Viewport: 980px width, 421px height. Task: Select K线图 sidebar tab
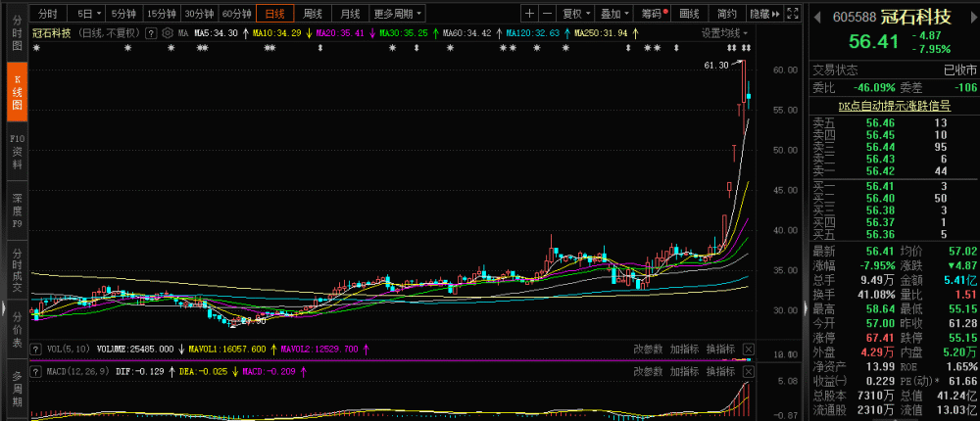tap(17, 92)
